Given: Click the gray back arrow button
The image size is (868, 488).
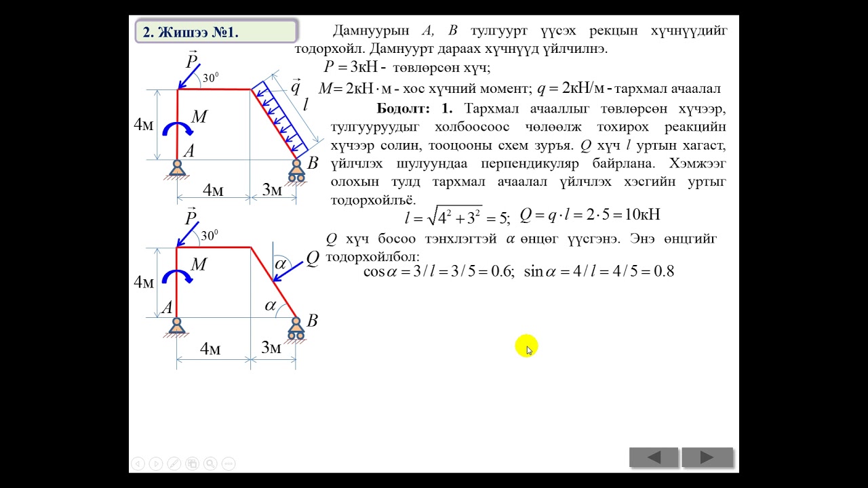Looking at the screenshot, I should [x=654, y=457].
